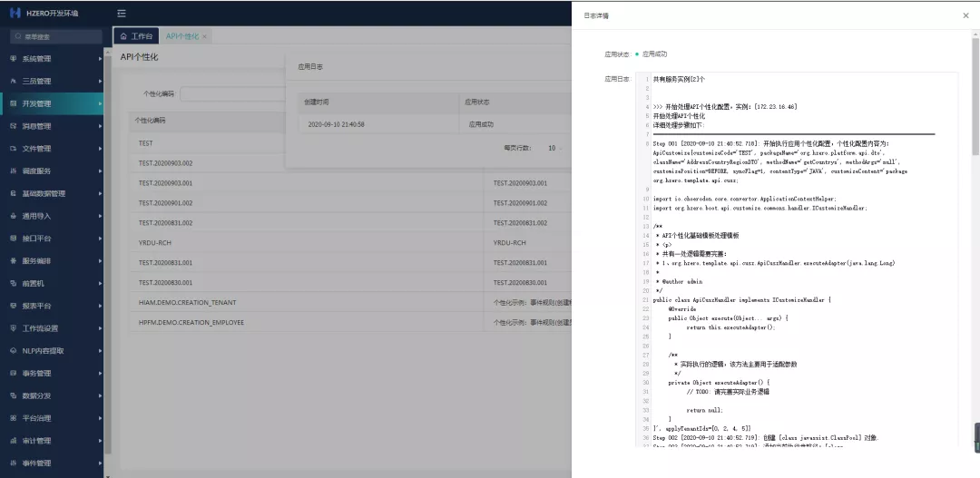Expand the 开发管理 menu arrow
The width and height of the screenshot is (980, 478).
click(100, 104)
